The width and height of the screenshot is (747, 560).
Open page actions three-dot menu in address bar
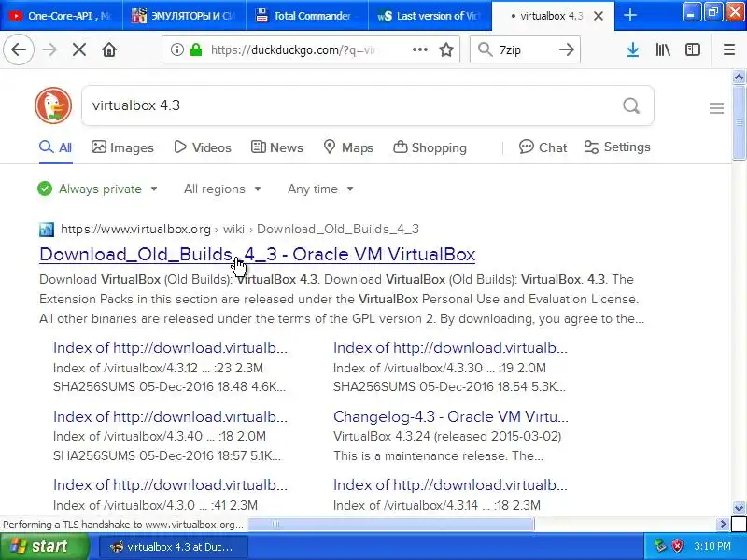pos(419,49)
